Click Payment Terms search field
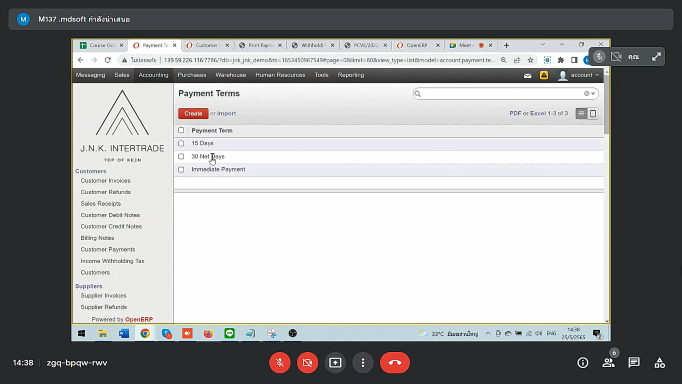The width and height of the screenshot is (682, 384). coord(501,93)
